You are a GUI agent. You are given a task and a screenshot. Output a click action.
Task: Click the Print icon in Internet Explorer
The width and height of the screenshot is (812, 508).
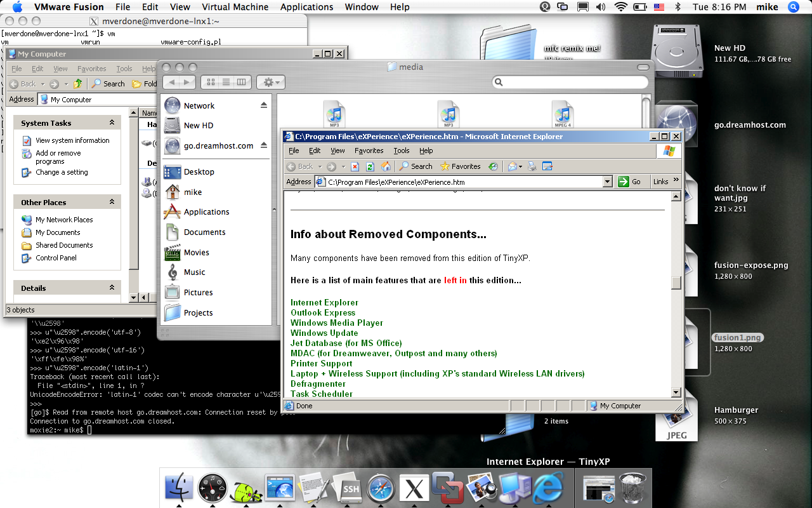[532, 166]
